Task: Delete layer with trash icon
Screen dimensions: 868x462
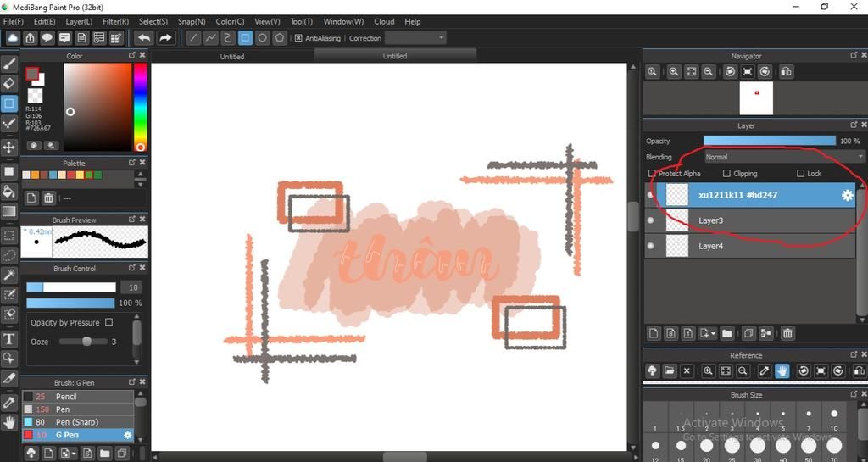Action: (787, 334)
